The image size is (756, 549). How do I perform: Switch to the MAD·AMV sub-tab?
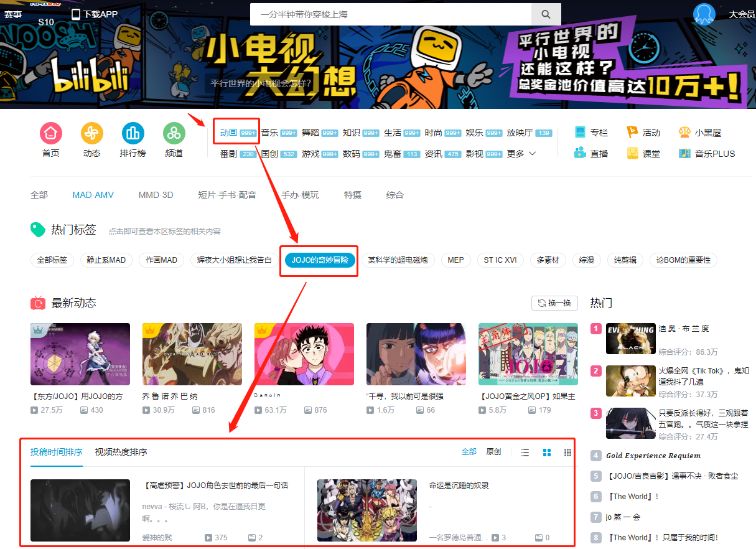[x=93, y=195]
